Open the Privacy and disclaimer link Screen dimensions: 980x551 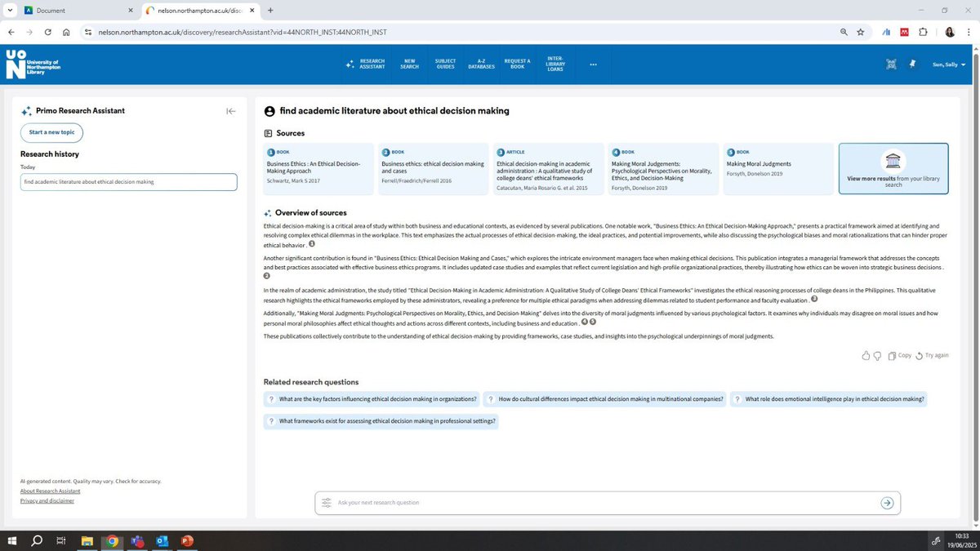point(47,500)
